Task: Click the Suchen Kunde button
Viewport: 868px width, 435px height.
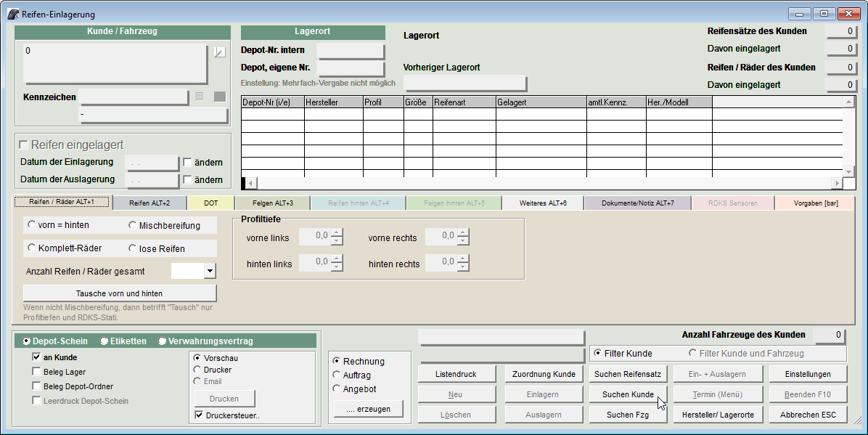Action: 628,394
